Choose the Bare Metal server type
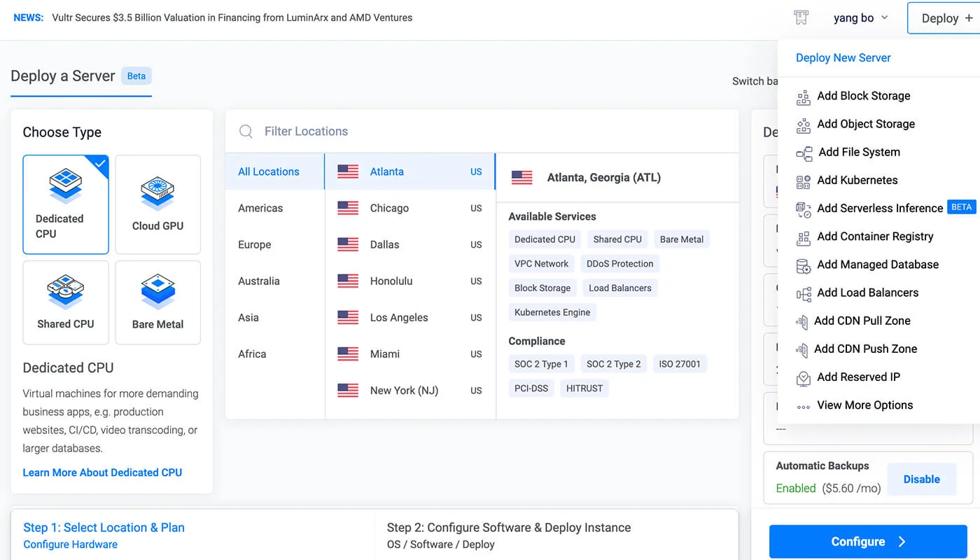This screenshot has height=560, width=980. [x=157, y=302]
